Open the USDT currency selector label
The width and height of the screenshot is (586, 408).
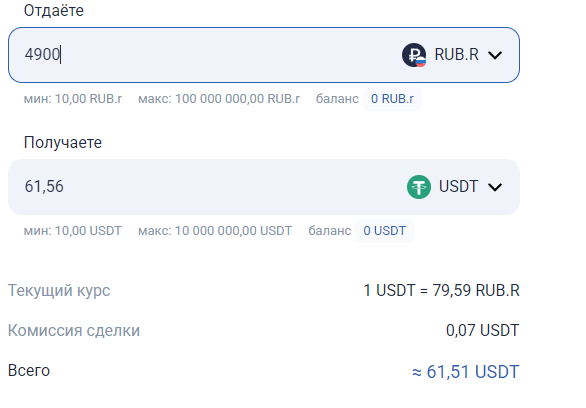(x=459, y=186)
